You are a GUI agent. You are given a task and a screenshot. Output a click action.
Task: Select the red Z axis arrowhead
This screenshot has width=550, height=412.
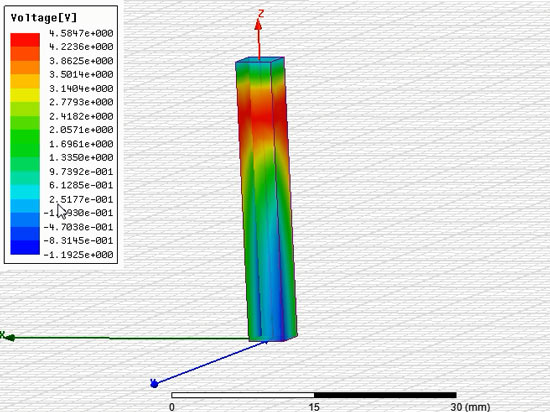click(x=259, y=25)
